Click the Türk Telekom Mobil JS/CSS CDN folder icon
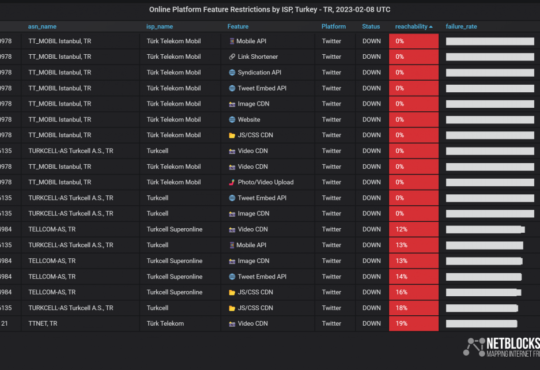 click(232, 135)
